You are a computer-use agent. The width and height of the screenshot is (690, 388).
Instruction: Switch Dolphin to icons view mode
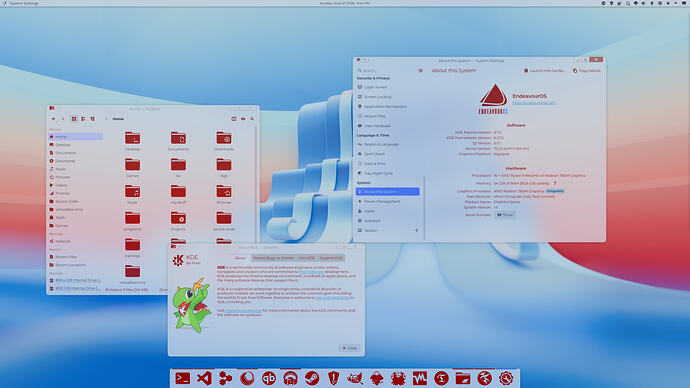[74, 119]
